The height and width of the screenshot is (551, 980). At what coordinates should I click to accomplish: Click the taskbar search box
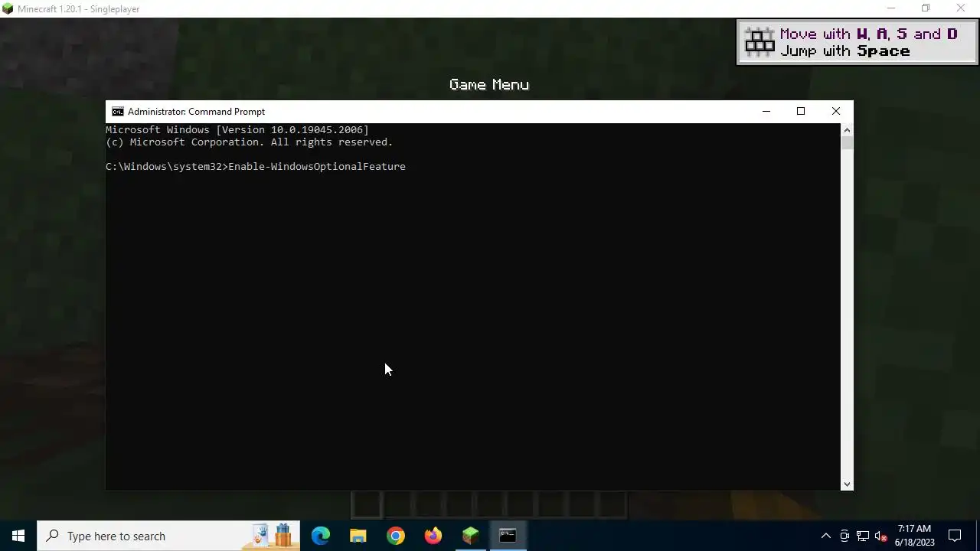click(x=168, y=536)
